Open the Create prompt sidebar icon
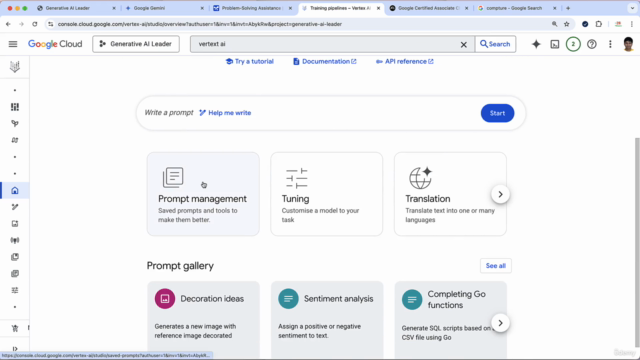The image size is (640, 360). [15, 207]
